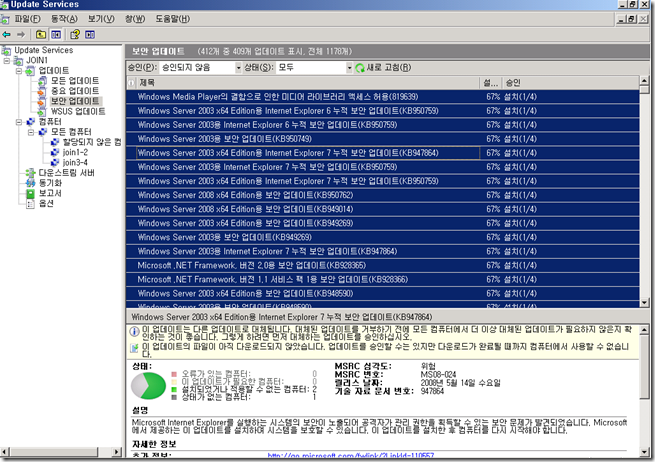Click the 모든 업데이트 tree icon
This screenshot has height=462, width=655.
[x=42, y=81]
